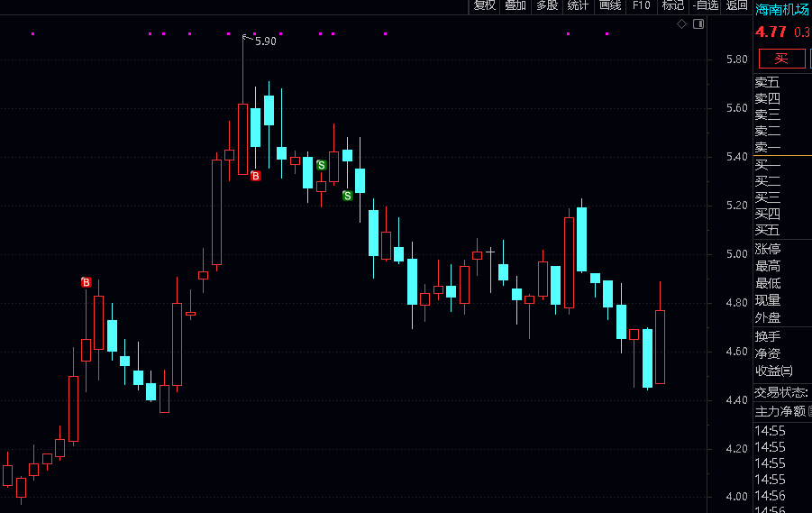The height and width of the screenshot is (513, 812).
Task: Click the red 买 buy button
Action: click(x=782, y=59)
